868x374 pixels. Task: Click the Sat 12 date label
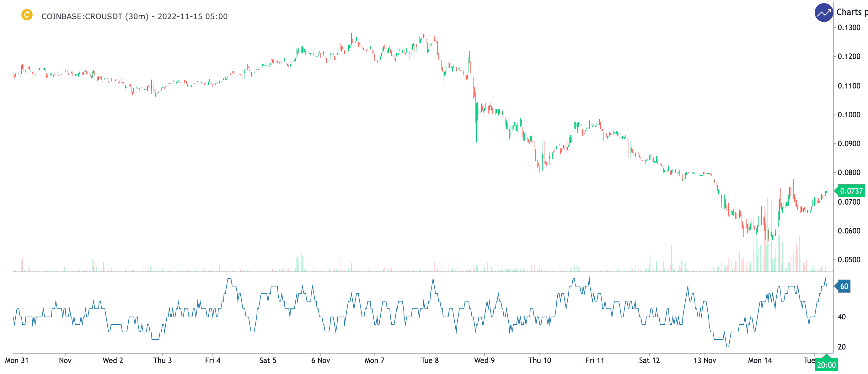coord(649,361)
